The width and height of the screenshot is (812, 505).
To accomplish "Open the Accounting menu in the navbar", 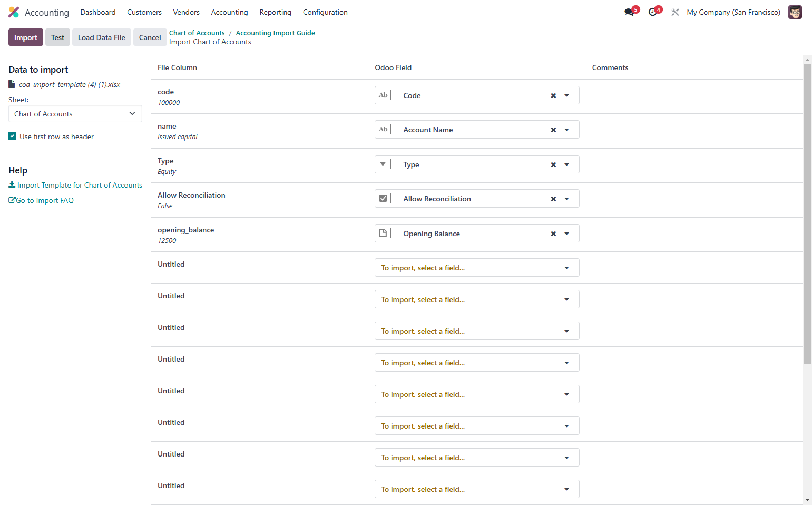I will pos(229,12).
